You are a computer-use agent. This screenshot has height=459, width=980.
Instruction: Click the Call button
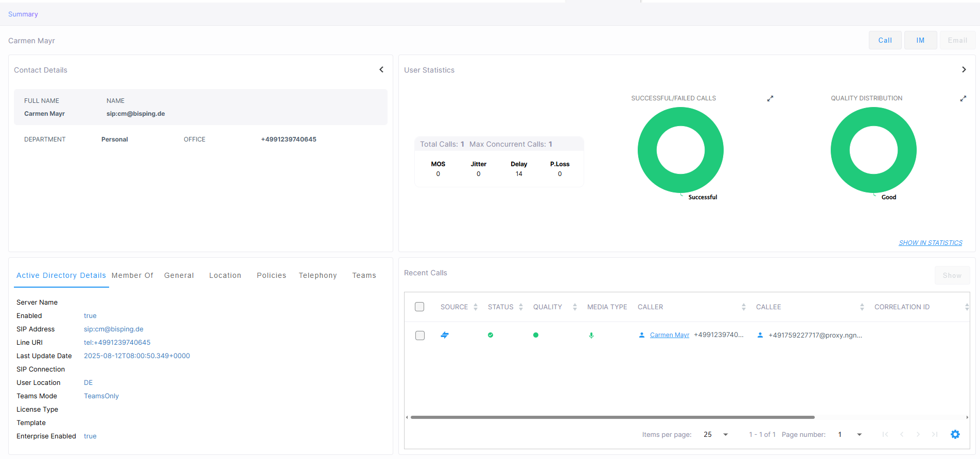pos(885,40)
